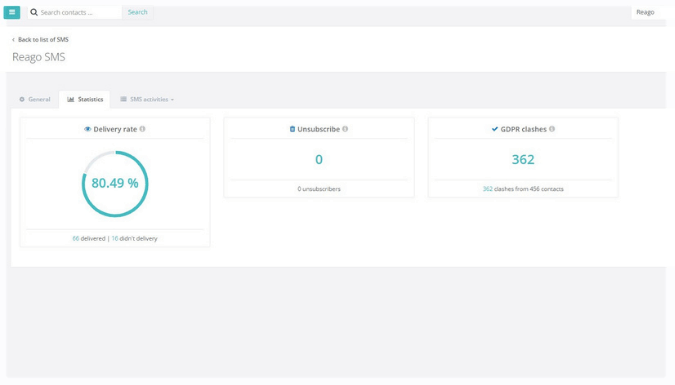675x385 pixels.
Task: Expand the SMS activities dropdown
Action: click(x=147, y=99)
